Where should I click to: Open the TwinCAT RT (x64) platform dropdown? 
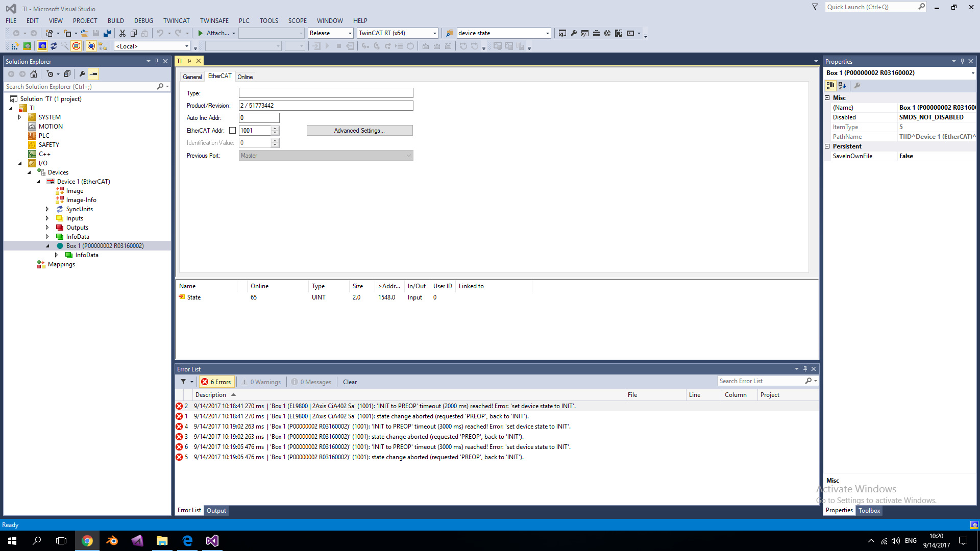(x=434, y=33)
